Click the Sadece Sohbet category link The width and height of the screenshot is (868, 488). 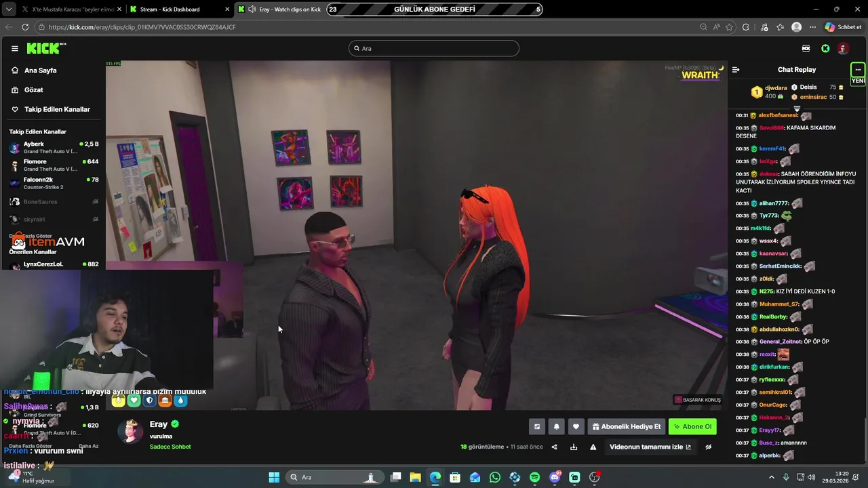170,447
